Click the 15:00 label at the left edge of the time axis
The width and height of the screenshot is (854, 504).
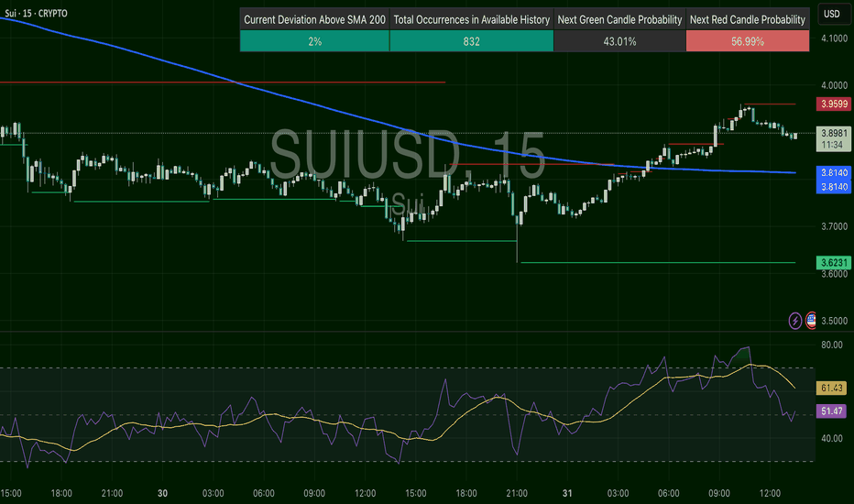click(x=11, y=493)
